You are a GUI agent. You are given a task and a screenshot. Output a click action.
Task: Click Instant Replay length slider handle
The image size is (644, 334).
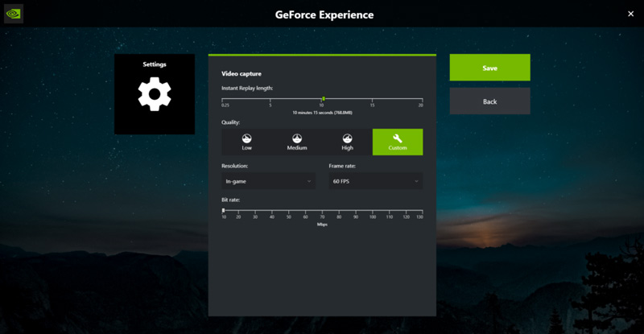[x=324, y=99]
